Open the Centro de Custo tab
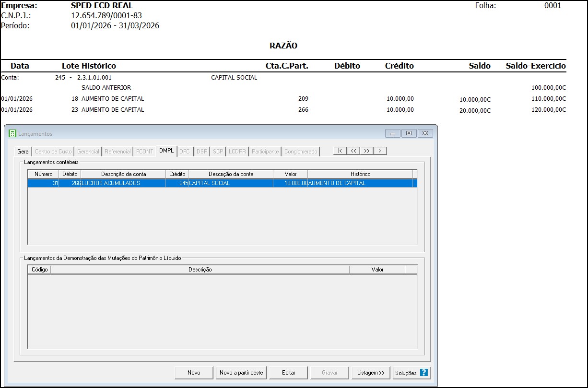This screenshot has width=588, height=388. pos(53,152)
